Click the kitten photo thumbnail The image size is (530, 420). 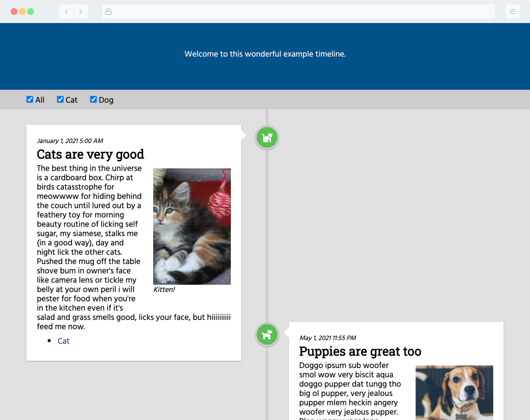tap(192, 226)
